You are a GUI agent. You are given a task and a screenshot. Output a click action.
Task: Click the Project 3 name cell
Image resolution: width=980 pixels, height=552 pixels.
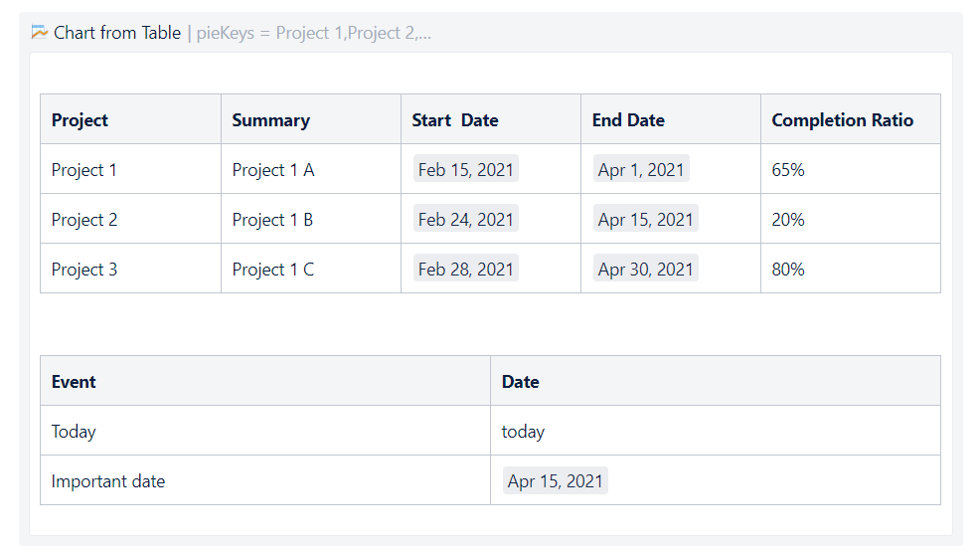tap(130, 269)
